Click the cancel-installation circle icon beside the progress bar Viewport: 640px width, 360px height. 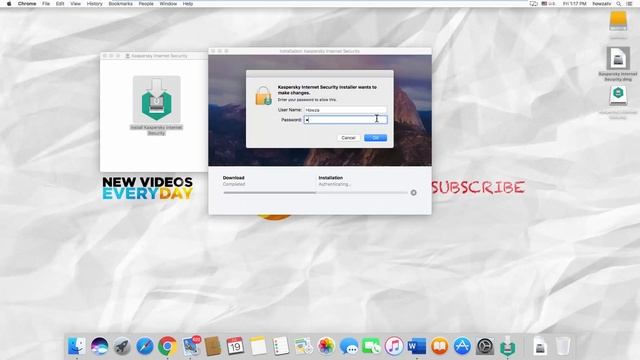point(413,193)
